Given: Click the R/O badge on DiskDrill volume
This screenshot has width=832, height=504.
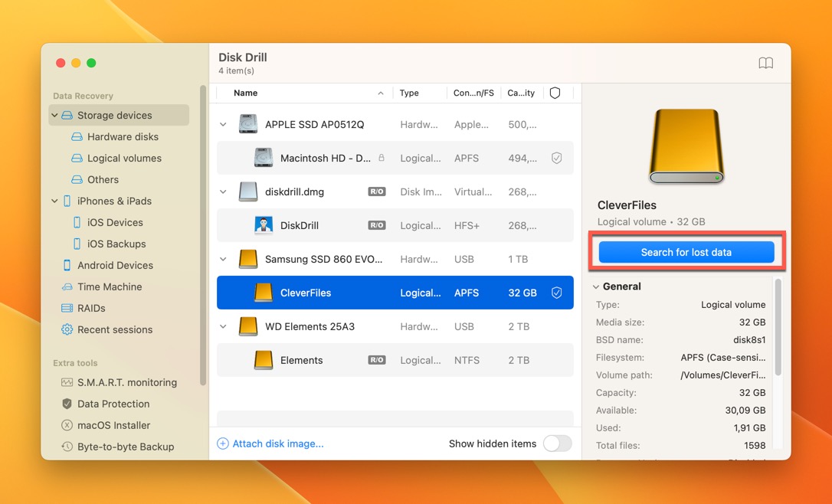Looking at the screenshot, I should 377,225.
